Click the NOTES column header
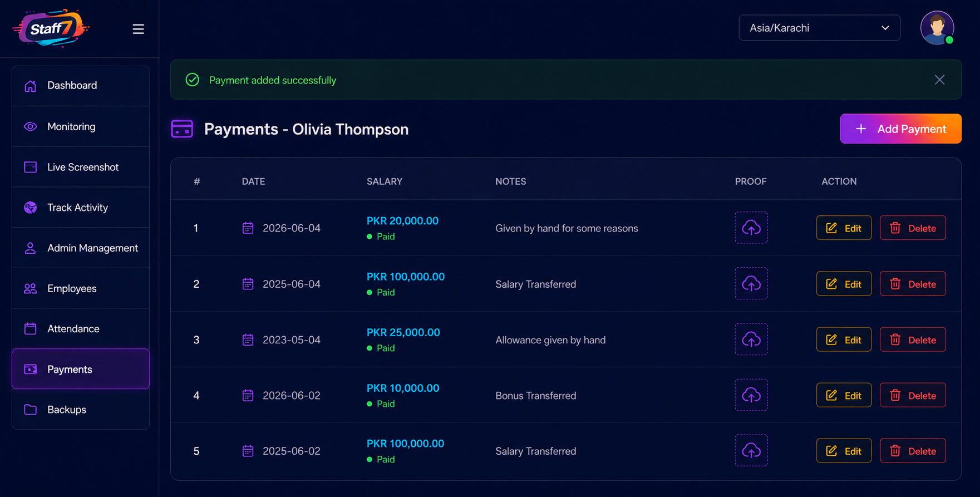The height and width of the screenshot is (497, 980). [511, 181]
